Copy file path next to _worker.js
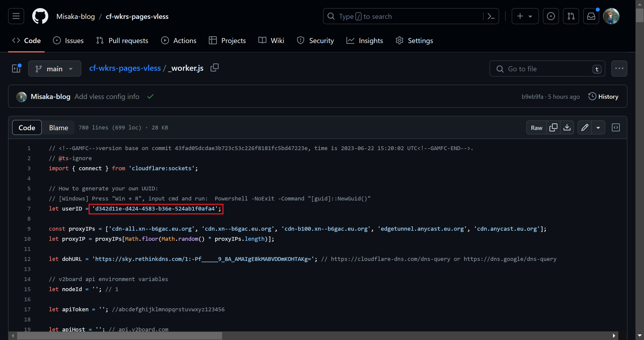The height and width of the screenshot is (340, 644). click(x=214, y=68)
